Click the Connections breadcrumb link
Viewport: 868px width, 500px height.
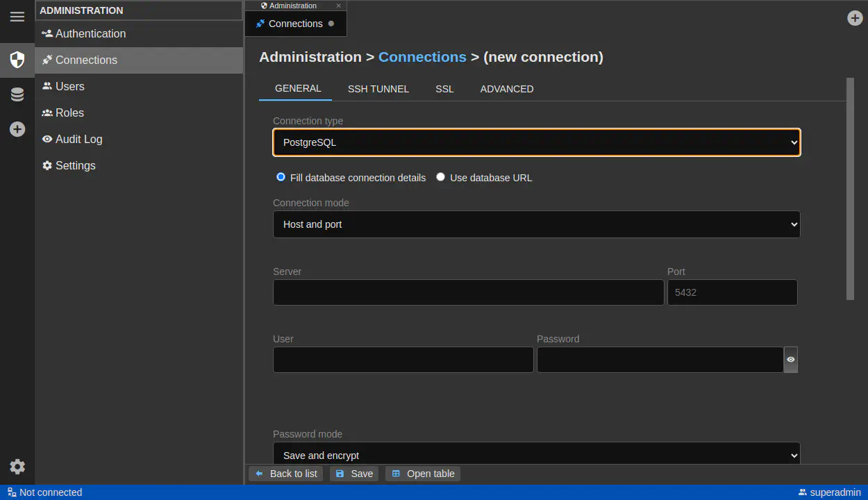[422, 57]
